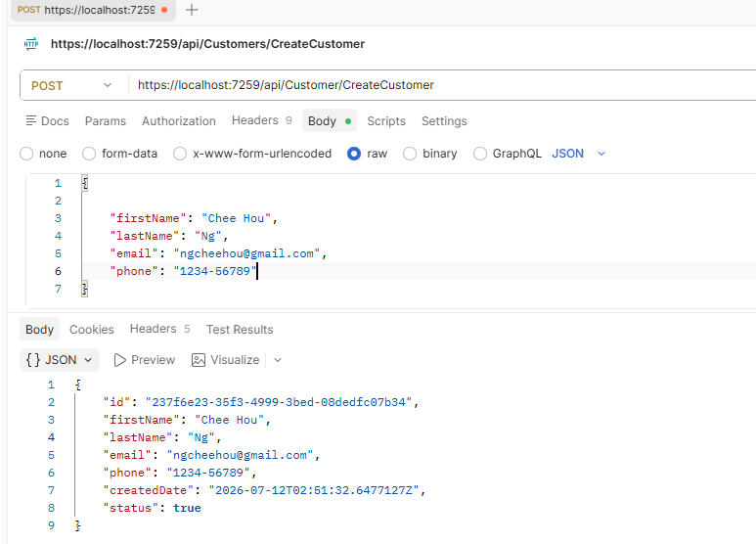Click the Visualize image icon
Viewport: 756px width, 544px height.
pos(199,360)
